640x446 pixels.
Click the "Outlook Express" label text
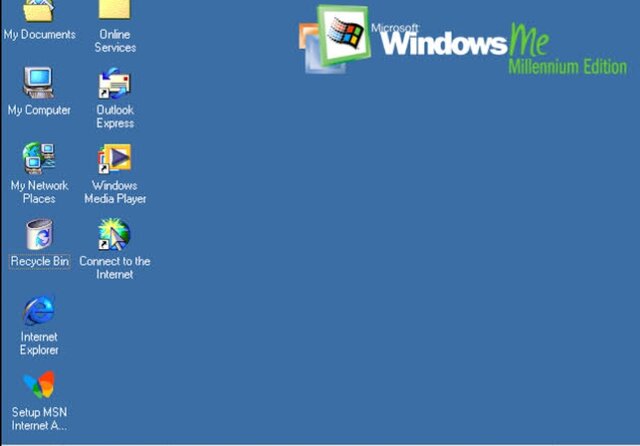tap(115, 116)
